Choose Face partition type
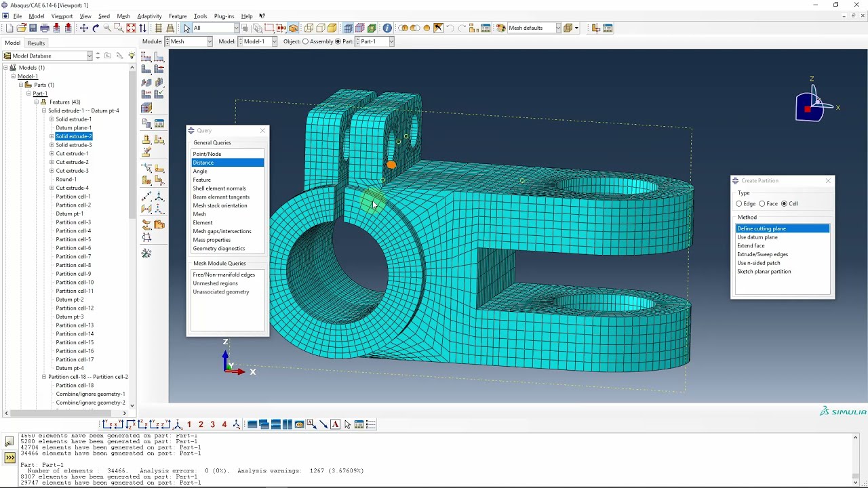Viewport: 868px width, 488px height. [762, 203]
